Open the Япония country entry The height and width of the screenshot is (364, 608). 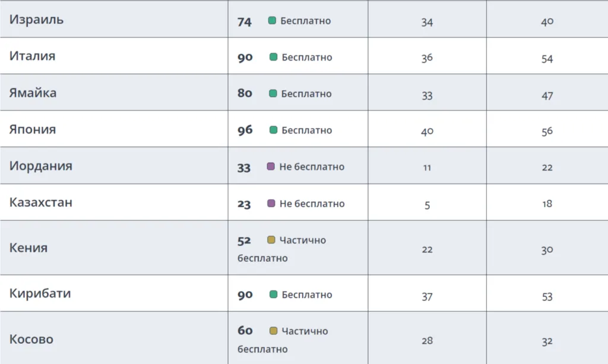33,129
